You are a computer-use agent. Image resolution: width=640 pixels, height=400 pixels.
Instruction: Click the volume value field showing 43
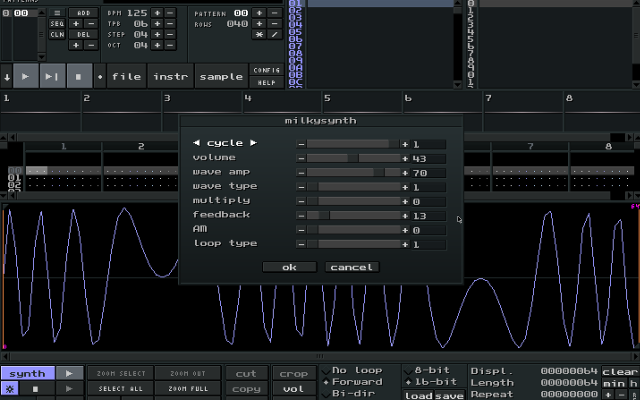pos(428,158)
